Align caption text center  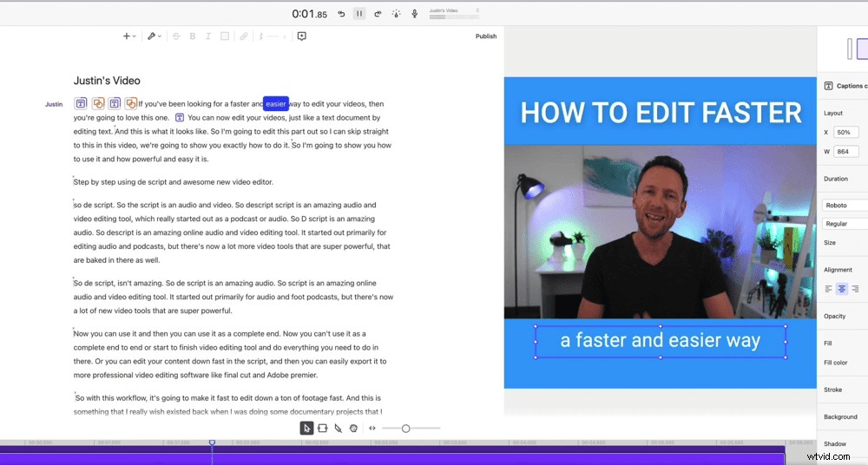click(x=842, y=289)
